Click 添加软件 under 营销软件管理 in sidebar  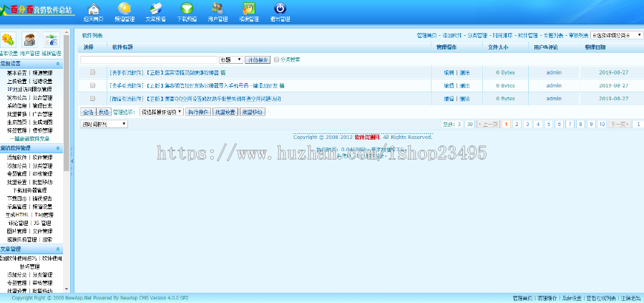tap(17, 158)
